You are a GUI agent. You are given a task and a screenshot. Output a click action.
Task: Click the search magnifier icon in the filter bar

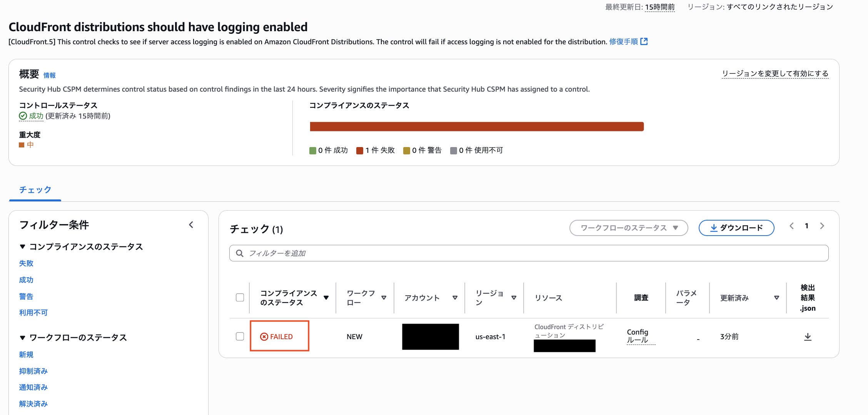pos(240,253)
